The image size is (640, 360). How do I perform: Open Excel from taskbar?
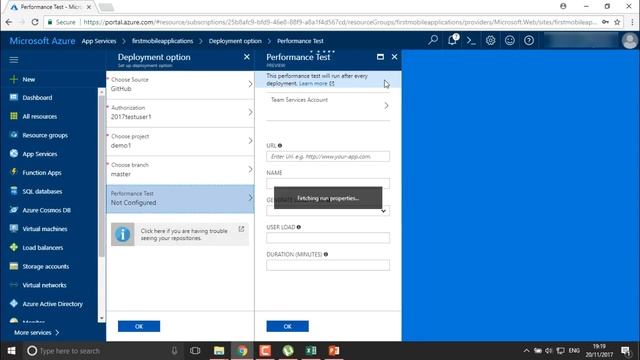tap(311, 351)
